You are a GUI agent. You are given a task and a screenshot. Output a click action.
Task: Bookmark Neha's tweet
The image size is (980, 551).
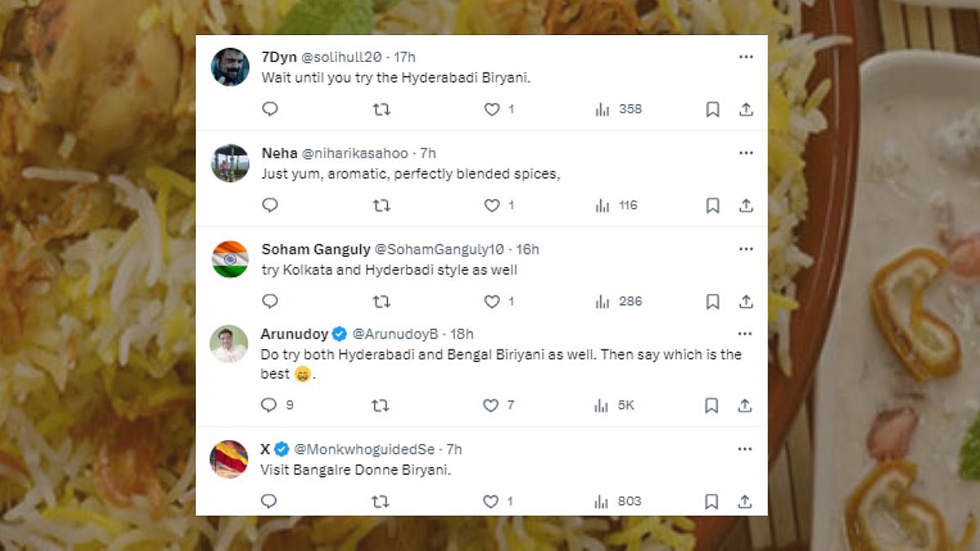[x=712, y=206]
